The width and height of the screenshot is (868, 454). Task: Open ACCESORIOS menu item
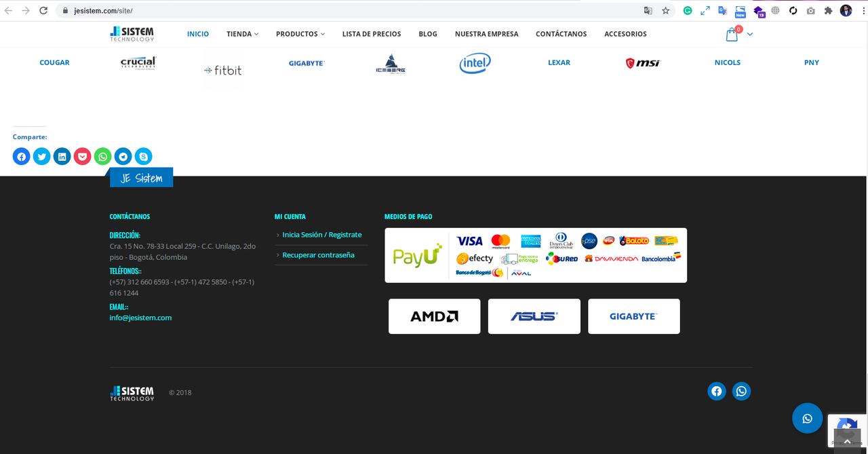pos(626,34)
